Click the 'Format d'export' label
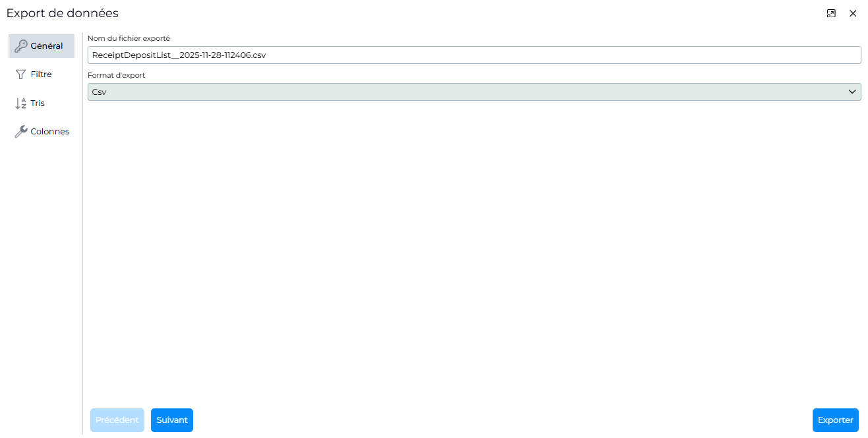The width and height of the screenshot is (868, 438). point(117,75)
